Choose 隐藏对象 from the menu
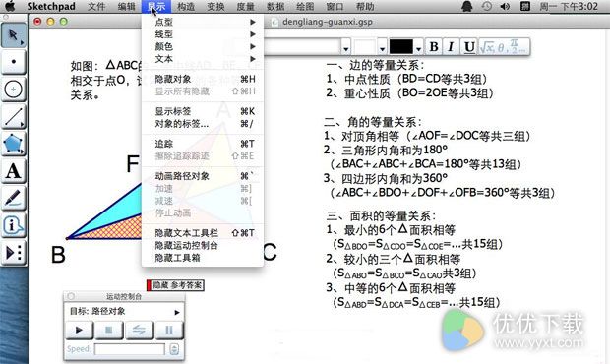The image size is (610, 364). tap(203, 79)
